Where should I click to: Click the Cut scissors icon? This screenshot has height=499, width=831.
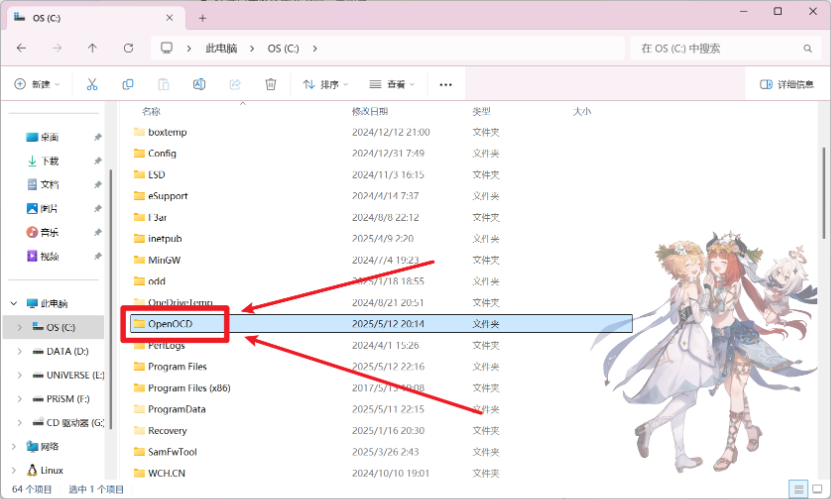click(x=92, y=84)
